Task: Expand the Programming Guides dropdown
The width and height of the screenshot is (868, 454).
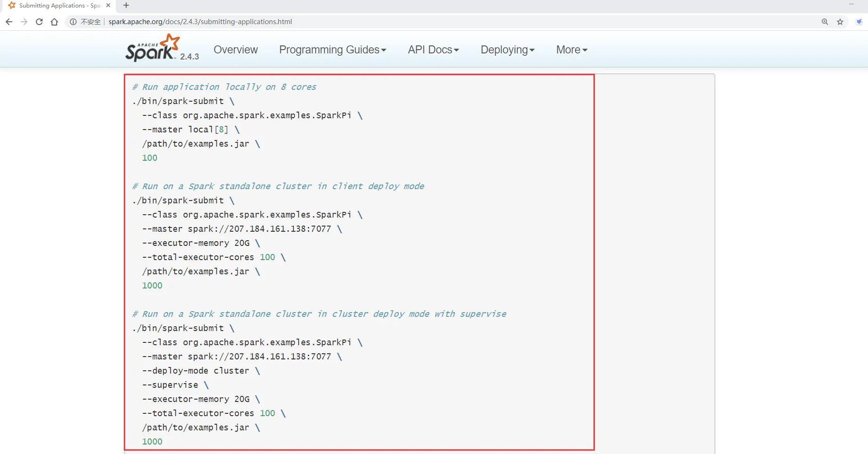Action: 333,50
